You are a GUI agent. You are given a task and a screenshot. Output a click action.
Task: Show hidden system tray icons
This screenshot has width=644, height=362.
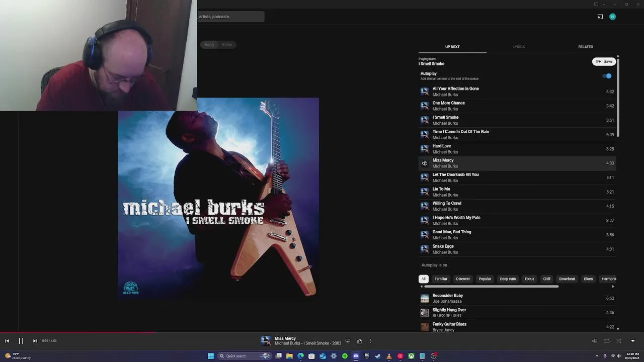(x=597, y=356)
